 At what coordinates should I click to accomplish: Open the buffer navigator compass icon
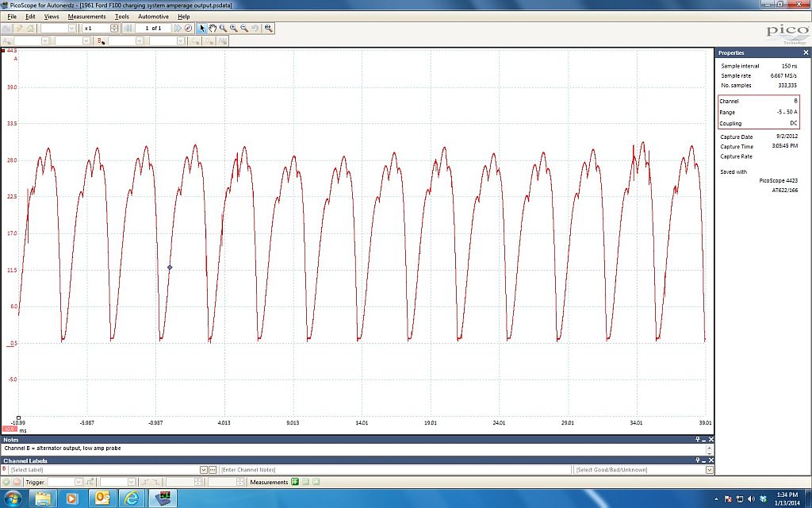pos(189,28)
